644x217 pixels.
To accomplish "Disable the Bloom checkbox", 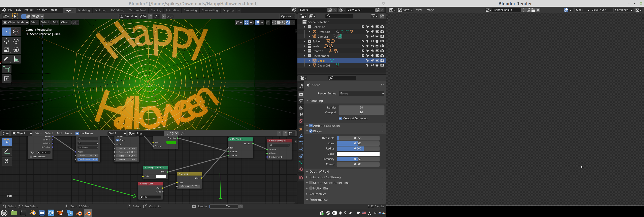I will click(311, 131).
